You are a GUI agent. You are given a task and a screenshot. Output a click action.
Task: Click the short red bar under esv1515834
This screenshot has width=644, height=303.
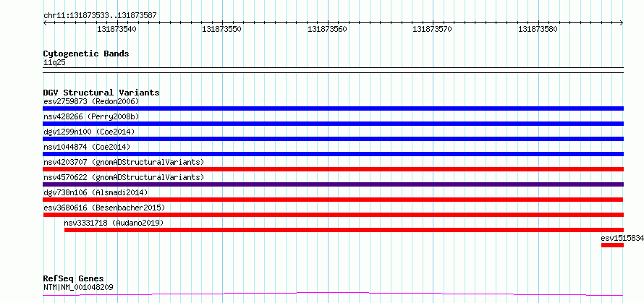point(612,245)
